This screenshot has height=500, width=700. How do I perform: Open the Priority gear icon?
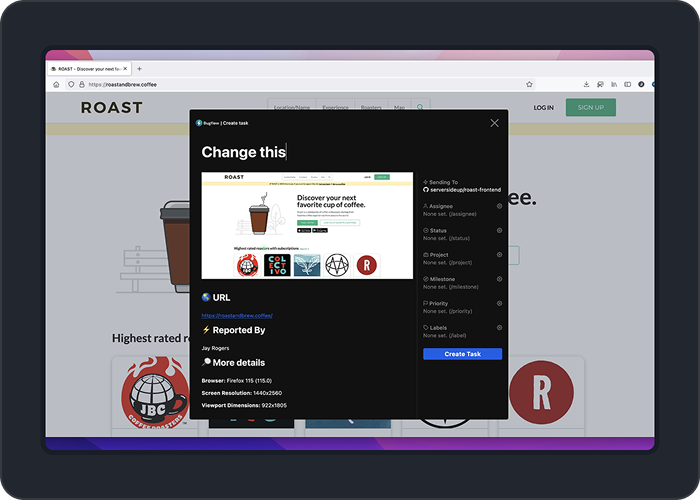(499, 303)
